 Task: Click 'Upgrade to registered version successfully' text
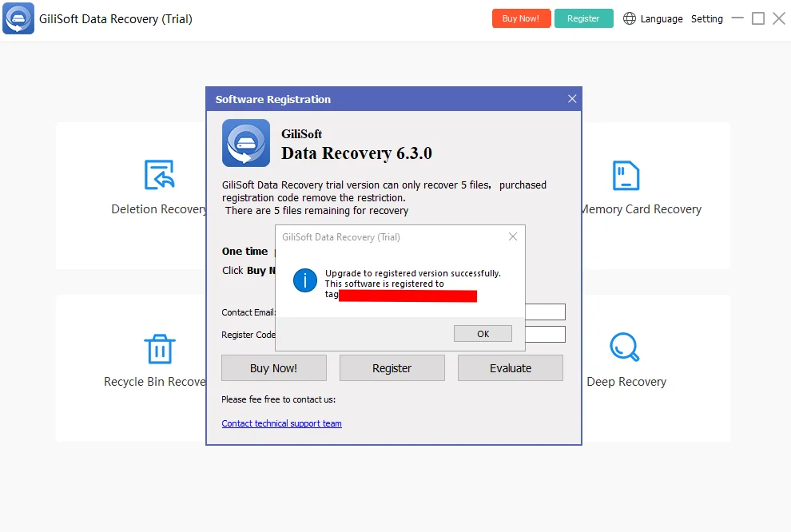(x=413, y=273)
